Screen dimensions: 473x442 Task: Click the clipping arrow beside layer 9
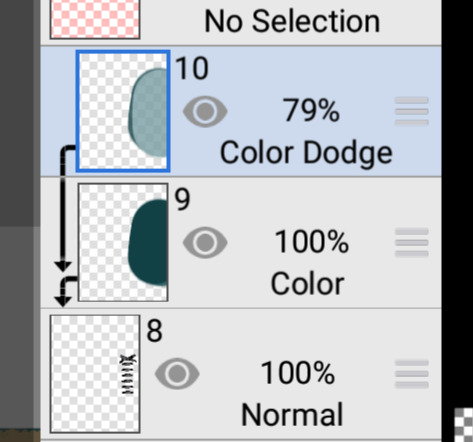point(65,291)
